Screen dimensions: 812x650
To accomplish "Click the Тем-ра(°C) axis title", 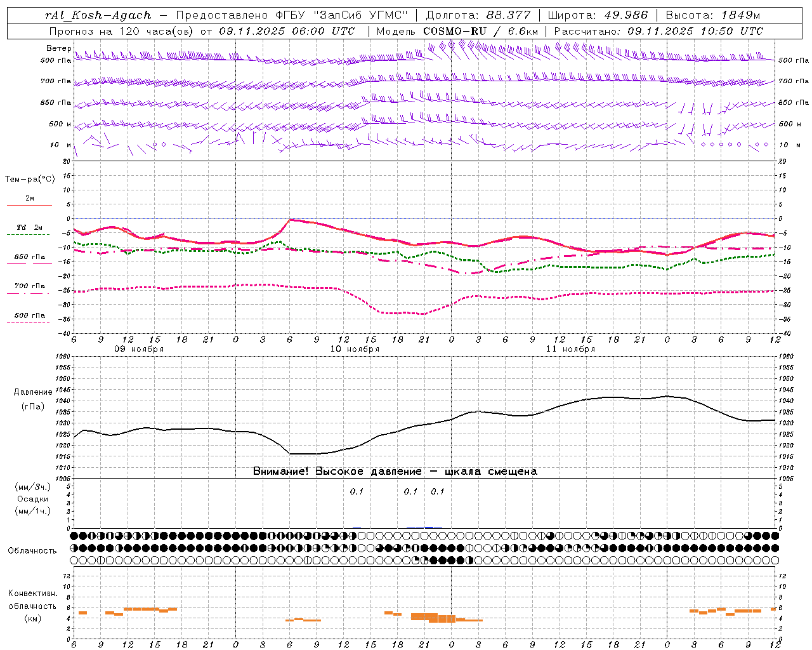I will pyautogui.click(x=30, y=180).
